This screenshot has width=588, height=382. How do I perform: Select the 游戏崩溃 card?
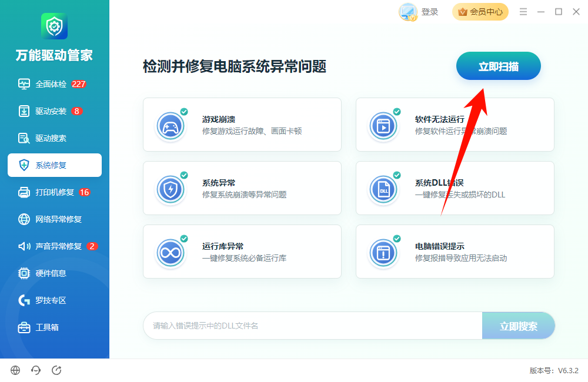pyautogui.click(x=242, y=125)
